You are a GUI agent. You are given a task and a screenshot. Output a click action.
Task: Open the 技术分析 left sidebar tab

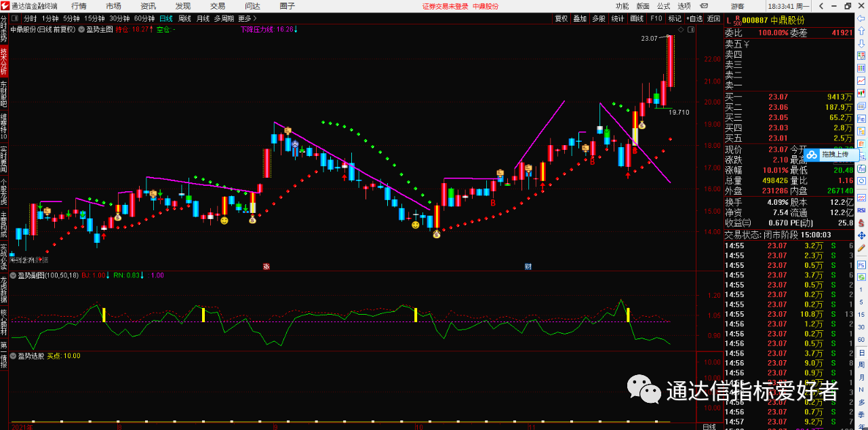[4, 62]
